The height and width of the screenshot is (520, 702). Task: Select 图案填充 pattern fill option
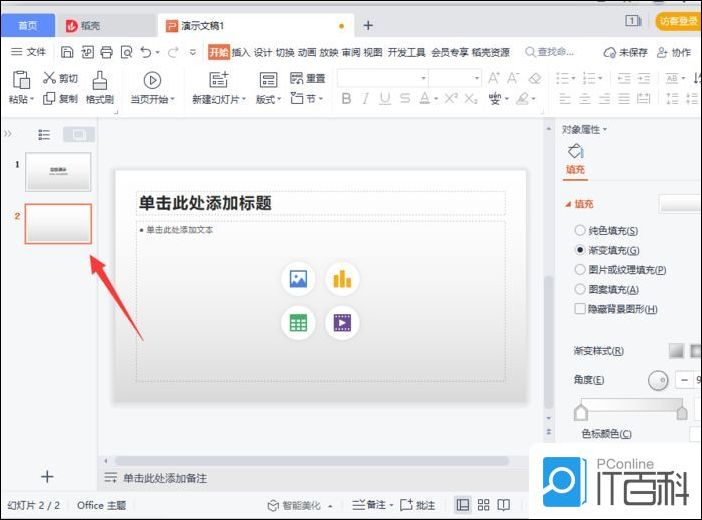(x=580, y=289)
